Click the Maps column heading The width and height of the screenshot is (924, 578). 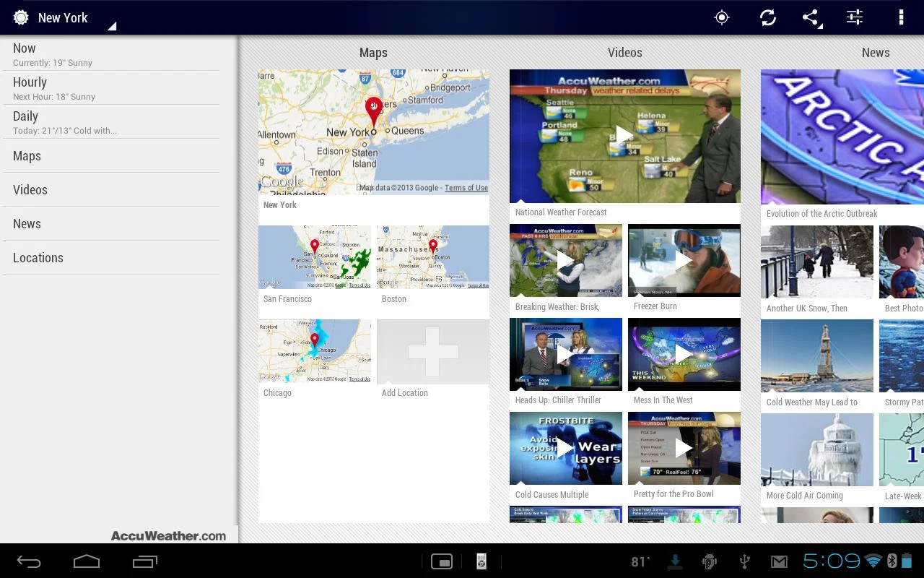373,53
